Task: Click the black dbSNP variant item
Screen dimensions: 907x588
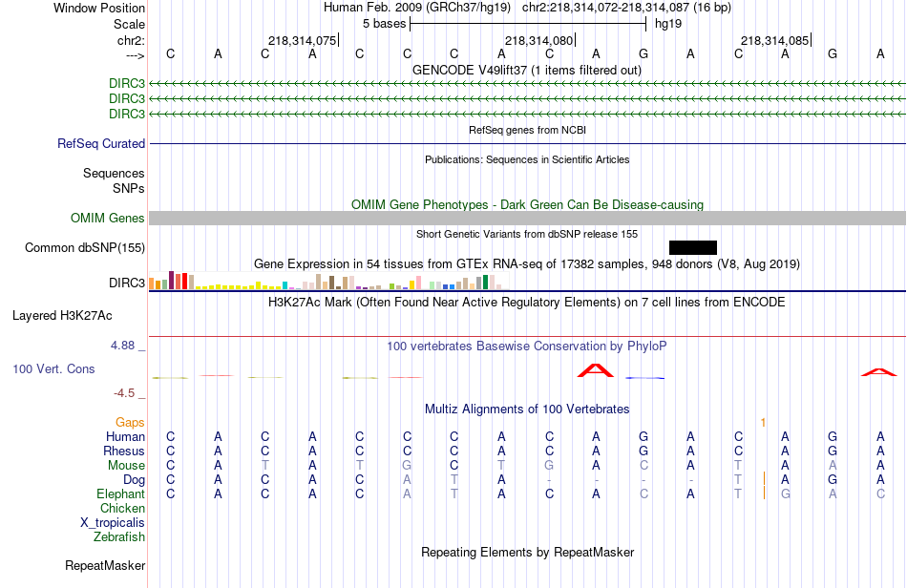Action: (693, 247)
